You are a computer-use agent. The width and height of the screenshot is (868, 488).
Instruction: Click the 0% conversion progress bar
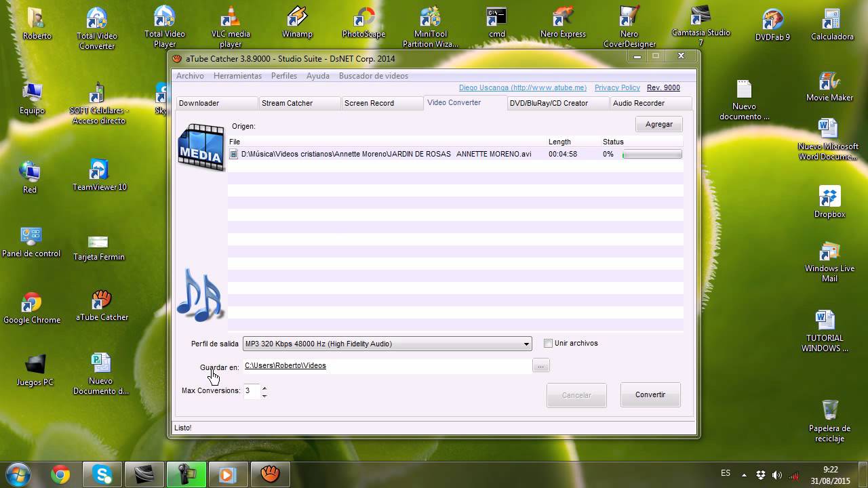[x=652, y=155]
